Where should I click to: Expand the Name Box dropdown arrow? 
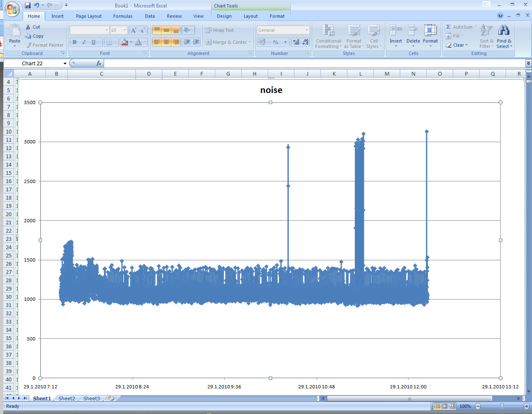click(65, 64)
